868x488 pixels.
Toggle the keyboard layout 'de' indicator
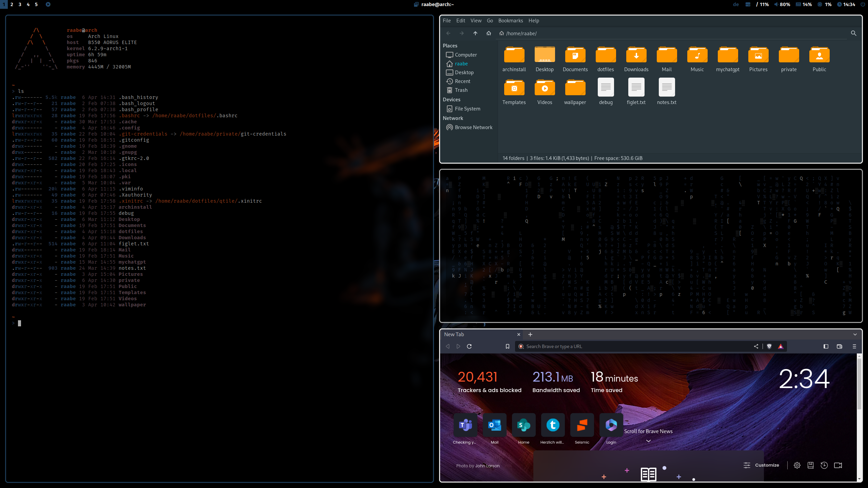[x=736, y=4]
